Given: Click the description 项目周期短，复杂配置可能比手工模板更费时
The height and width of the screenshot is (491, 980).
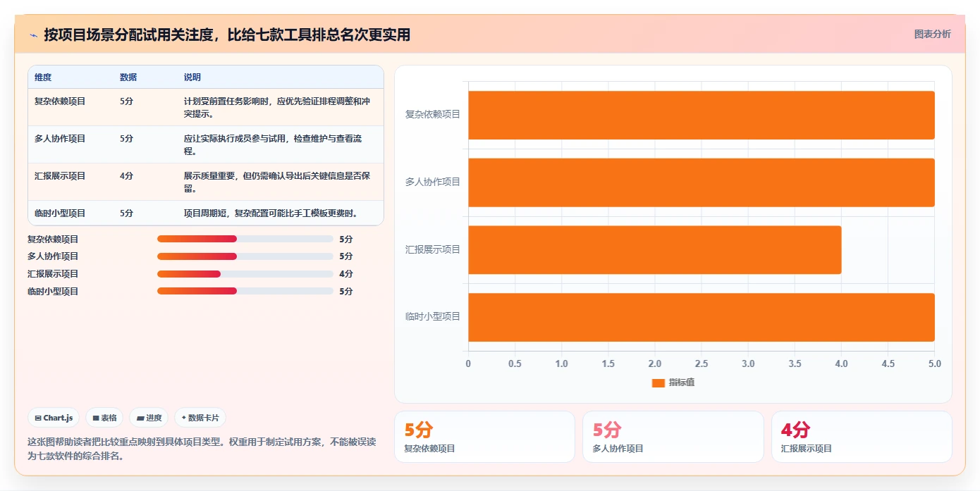Looking at the screenshot, I should (x=271, y=213).
